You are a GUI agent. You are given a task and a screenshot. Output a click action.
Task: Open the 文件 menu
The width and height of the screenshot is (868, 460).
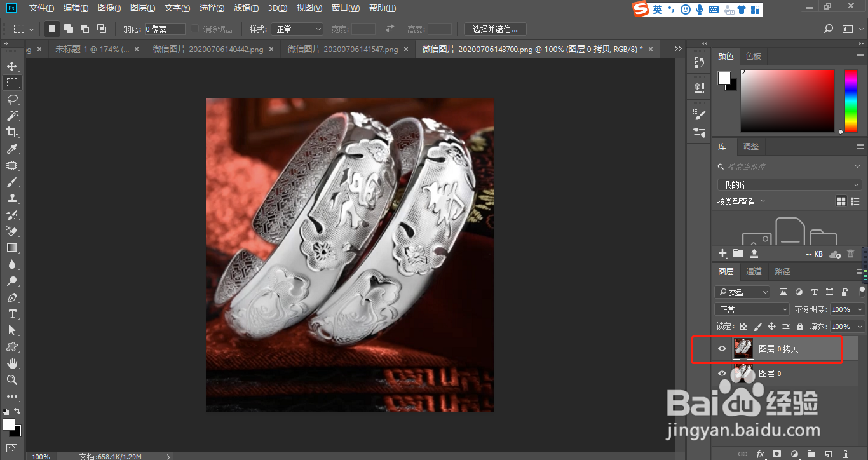point(41,8)
